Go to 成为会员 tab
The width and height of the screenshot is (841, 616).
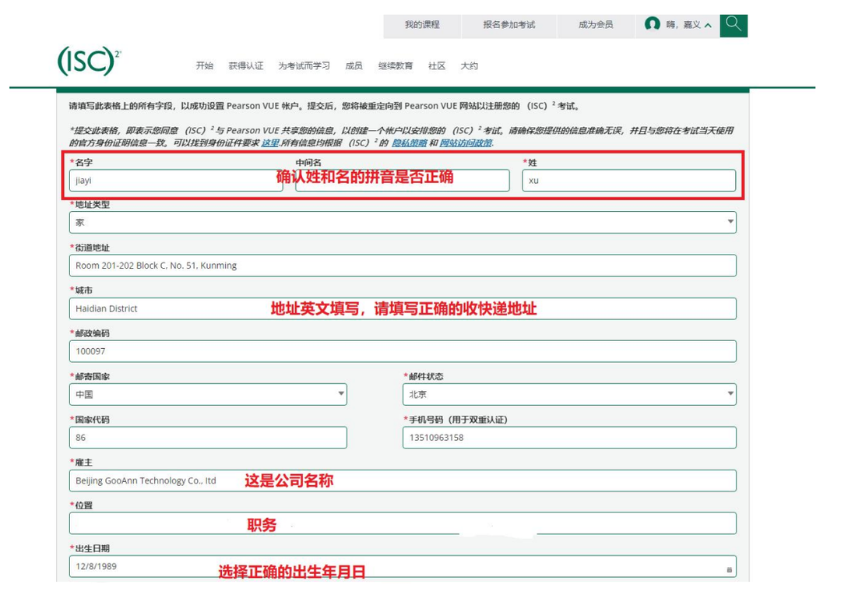[x=596, y=25]
